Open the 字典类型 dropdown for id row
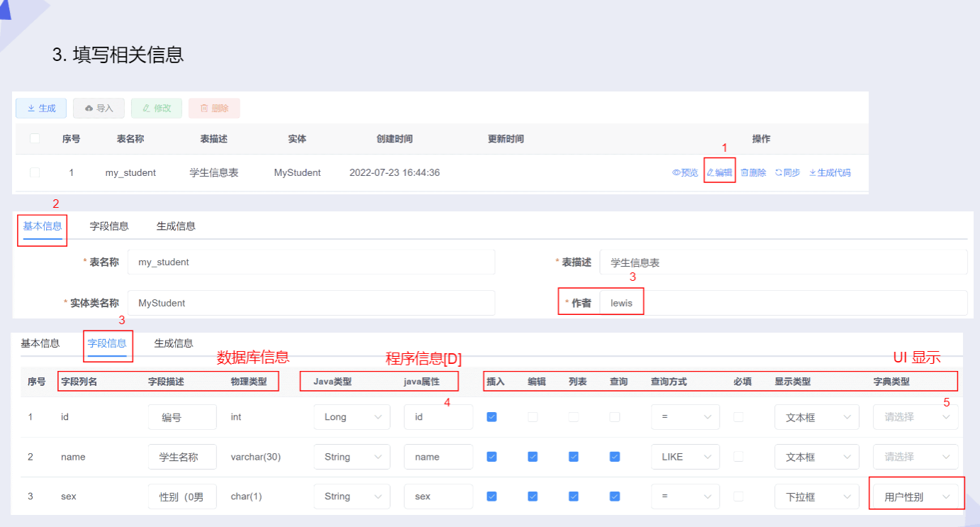The image size is (980, 527). [915, 417]
